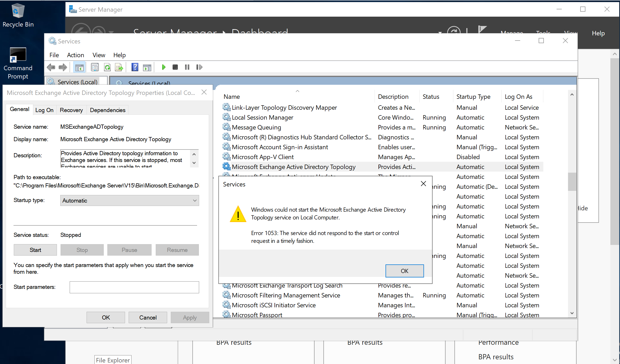Switch to the Log On tab
The image size is (620, 364).
(44, 110)
